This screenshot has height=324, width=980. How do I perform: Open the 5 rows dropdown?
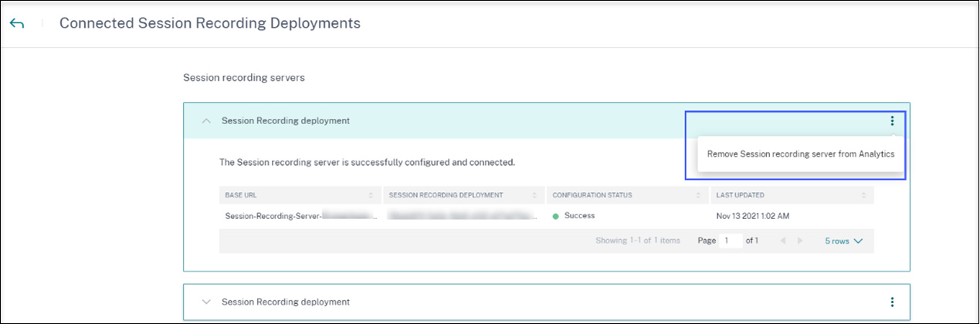[x=843, y=241]
